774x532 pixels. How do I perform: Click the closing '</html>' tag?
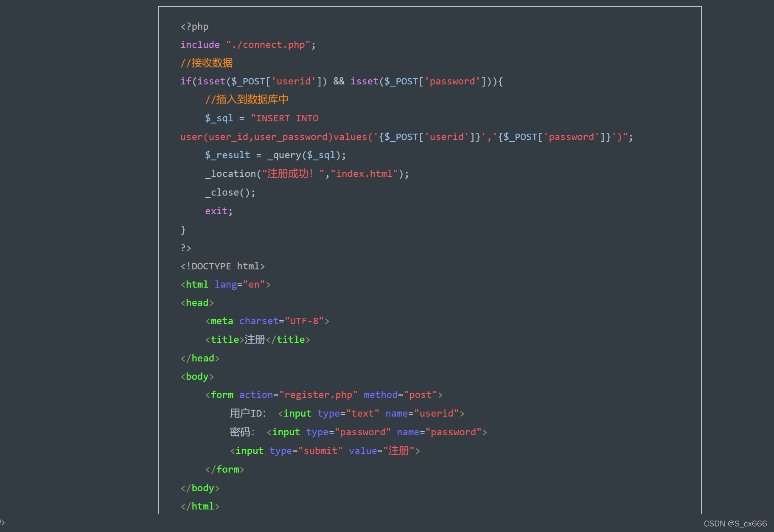click(x=200, y=506)
